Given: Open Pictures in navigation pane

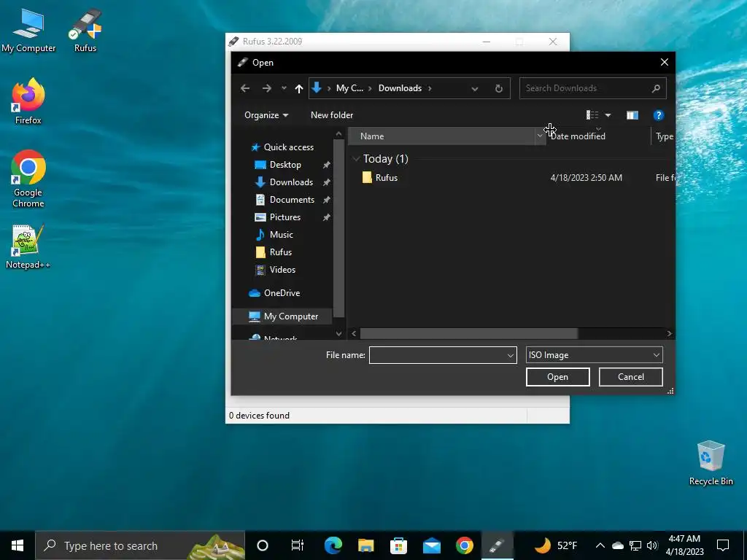Looking at the screenshot, I should tap(285, 217).
